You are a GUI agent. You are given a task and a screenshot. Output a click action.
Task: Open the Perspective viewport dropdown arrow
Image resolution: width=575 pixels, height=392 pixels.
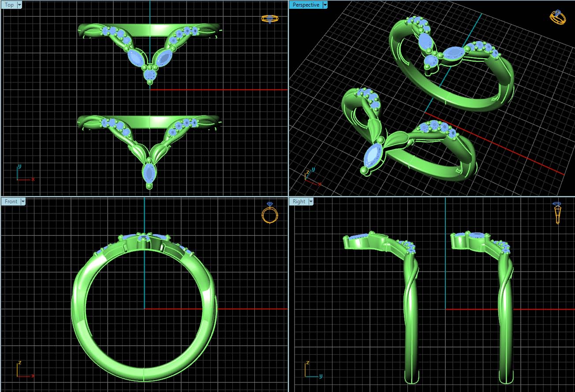point(325,5)
